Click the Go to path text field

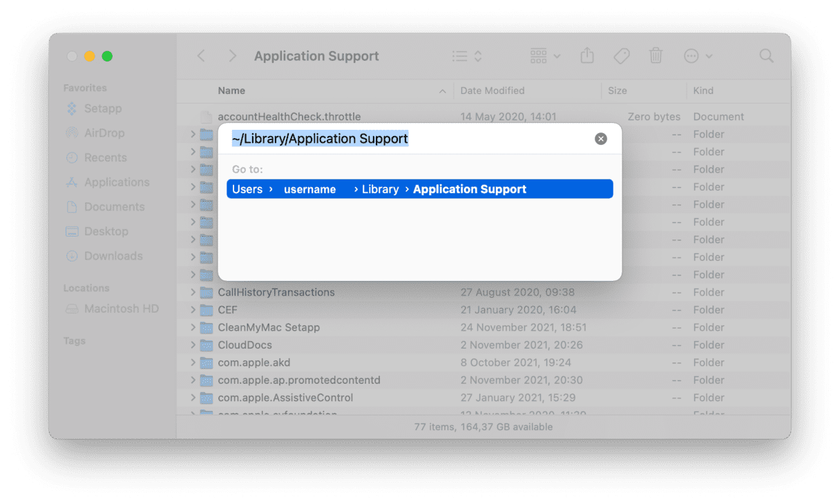pyautogui.click(x=408, y=139)
